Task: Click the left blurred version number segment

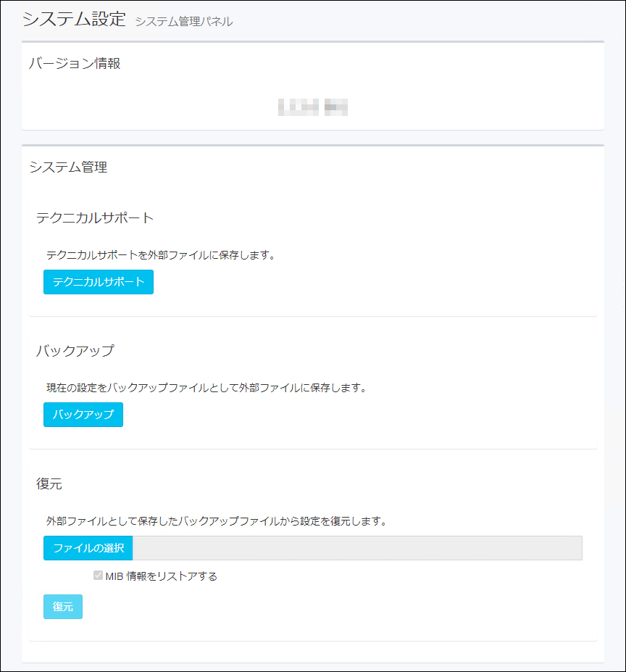Action: point(299,108)
